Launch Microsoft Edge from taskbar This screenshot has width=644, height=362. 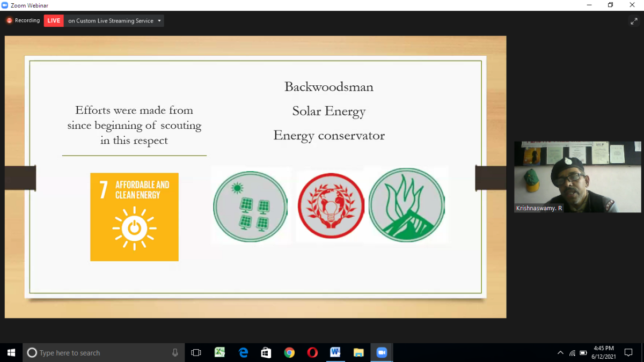[x=243, y=352]
